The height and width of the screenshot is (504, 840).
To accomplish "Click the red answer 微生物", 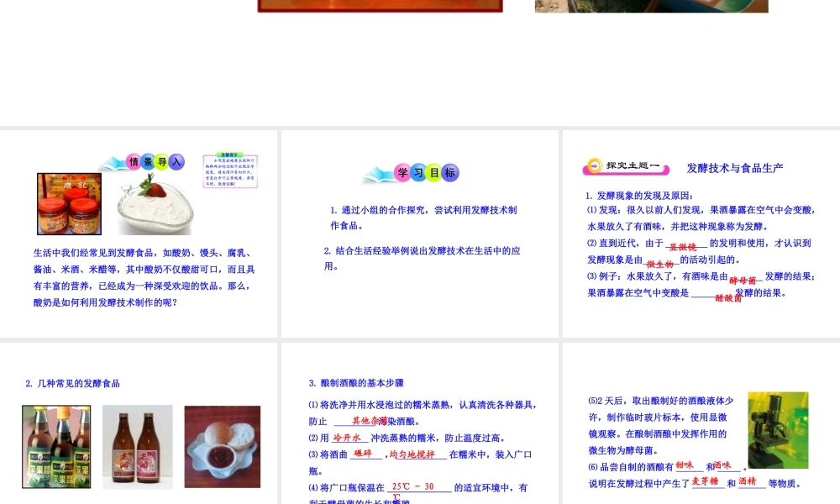I will point(659,264).
